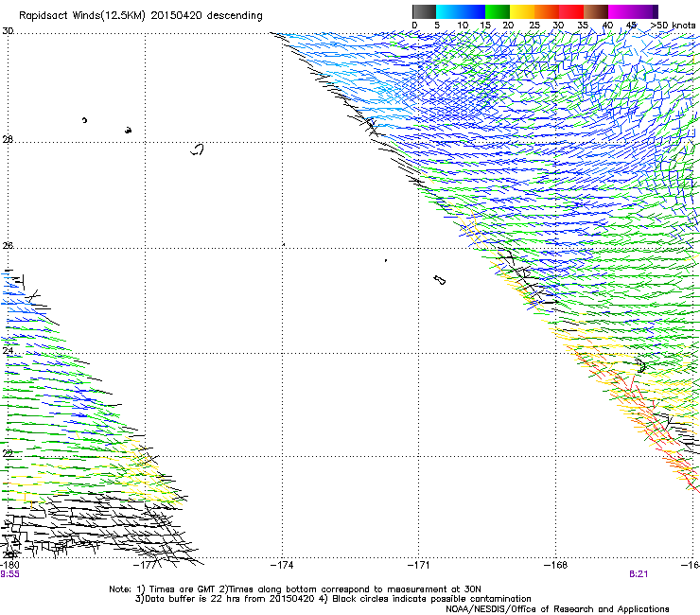Click the small island outline near 25.5N, -170.5
The height and width of the screenshot is (615, 700).
click(x=440, y=280)
